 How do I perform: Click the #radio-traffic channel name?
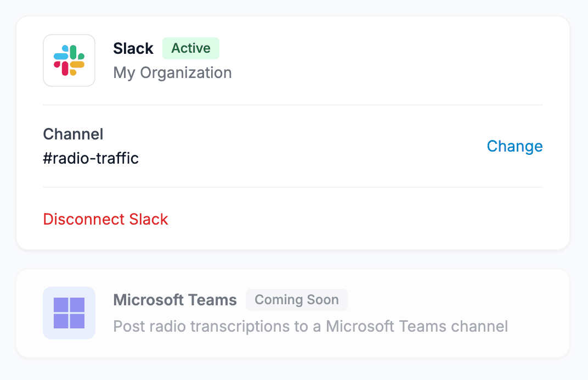91,158
